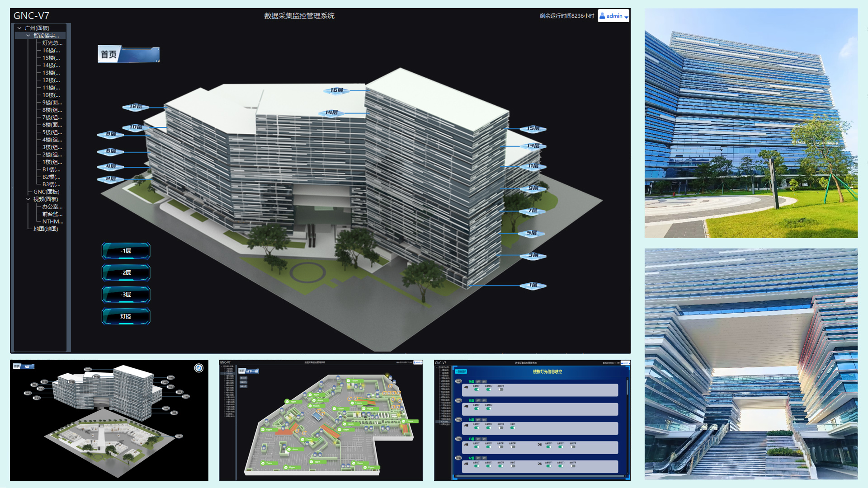
Task: Click the 8层 floor marker
Action: (x=111, y=134)
